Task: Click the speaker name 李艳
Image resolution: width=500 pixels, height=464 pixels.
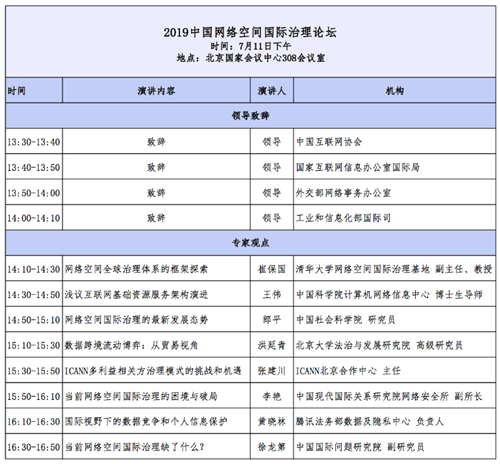Action: point(272,396)
